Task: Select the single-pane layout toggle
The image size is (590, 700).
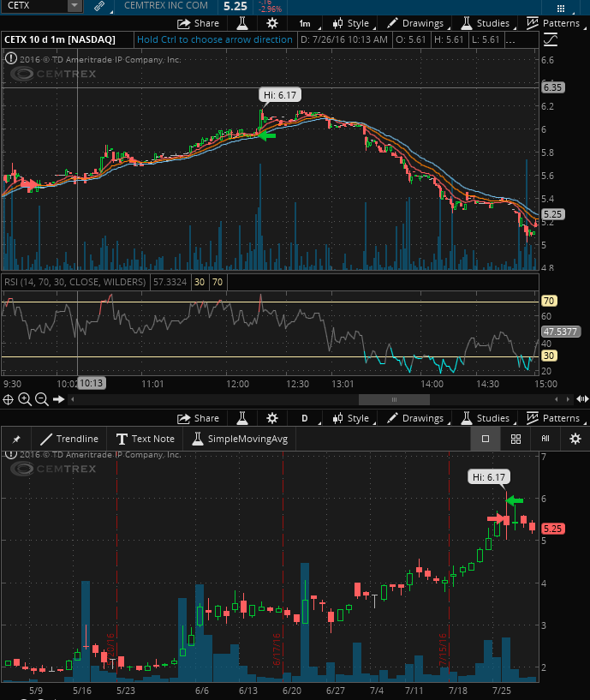Action: pos(486,439)
